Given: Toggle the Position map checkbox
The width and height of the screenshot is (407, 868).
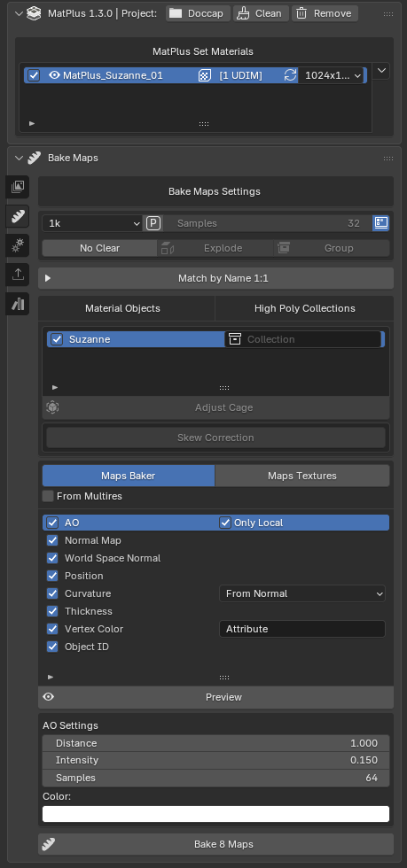Looking at the screenshot, I should [x=52, y=576].
